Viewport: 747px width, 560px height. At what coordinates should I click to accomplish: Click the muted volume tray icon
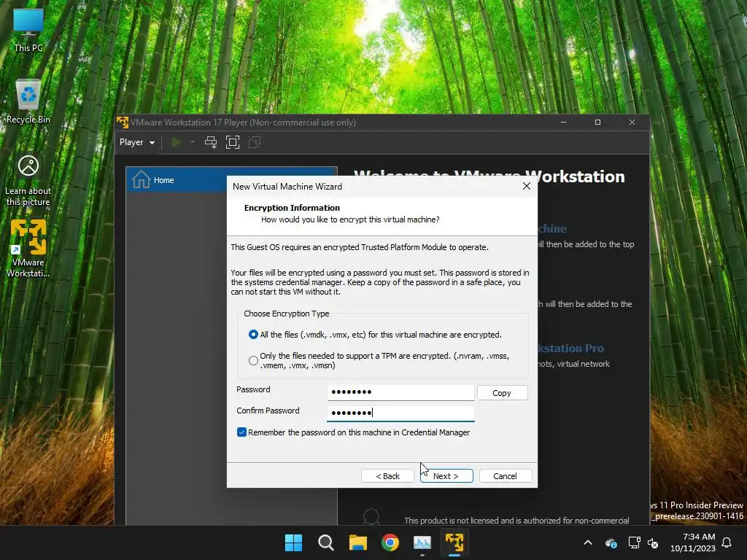point(653,542)
